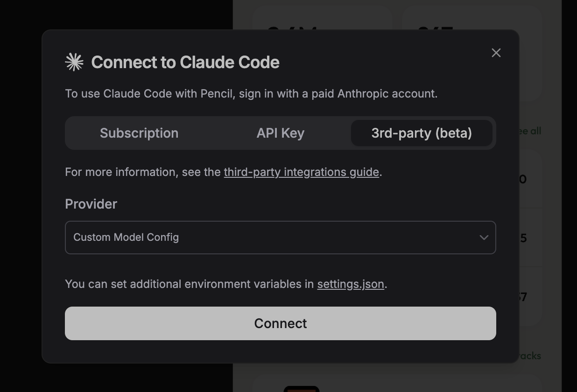This screenshot has height=392, width=577.
Task: Open the settings.json link
Action: point(351,284)
